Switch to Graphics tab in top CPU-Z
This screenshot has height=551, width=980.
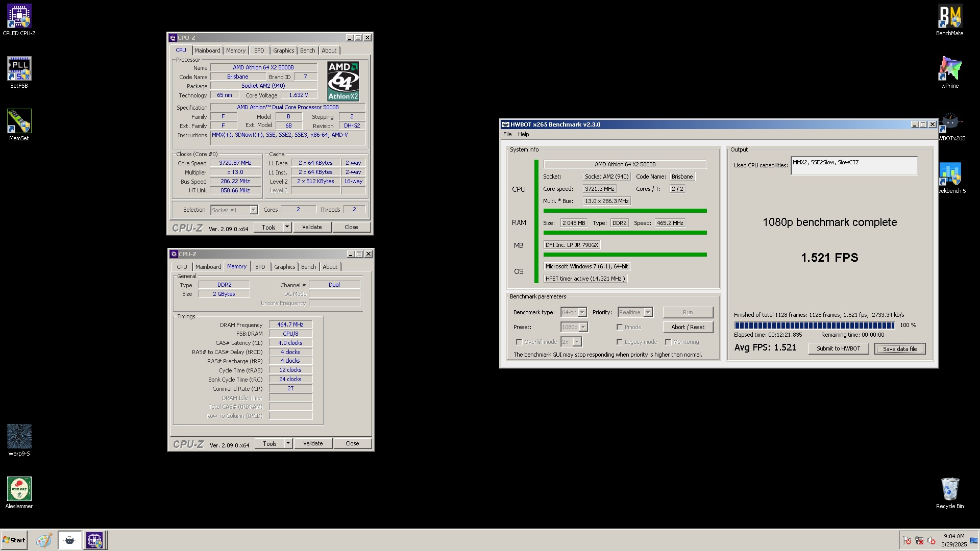[283, 51]
